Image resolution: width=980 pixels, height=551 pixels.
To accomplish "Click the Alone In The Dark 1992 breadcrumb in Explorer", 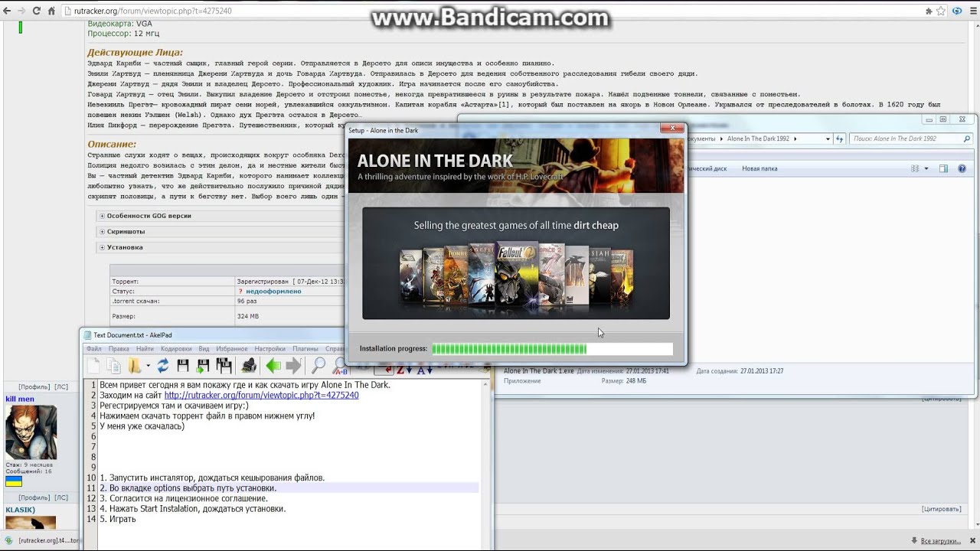I will click(x=758, y=139).
